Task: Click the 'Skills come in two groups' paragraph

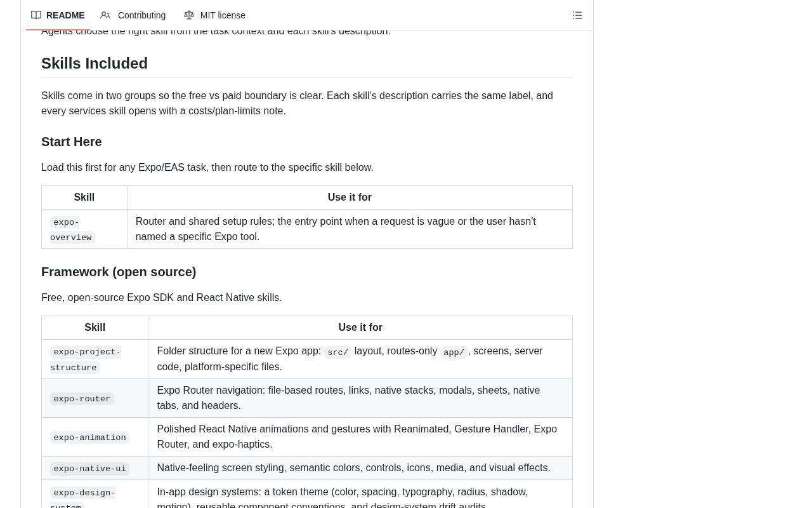Action: click(x=297, y=104)
